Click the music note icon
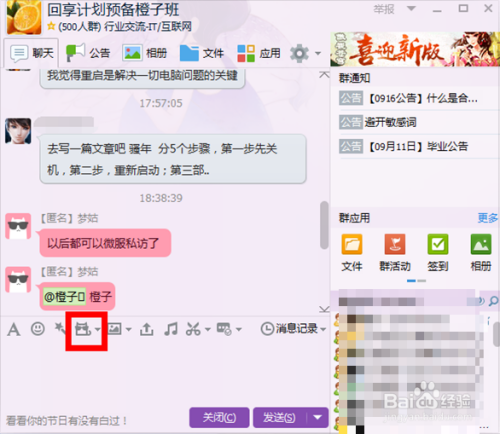The image size is (500, 434). point(171,329)
